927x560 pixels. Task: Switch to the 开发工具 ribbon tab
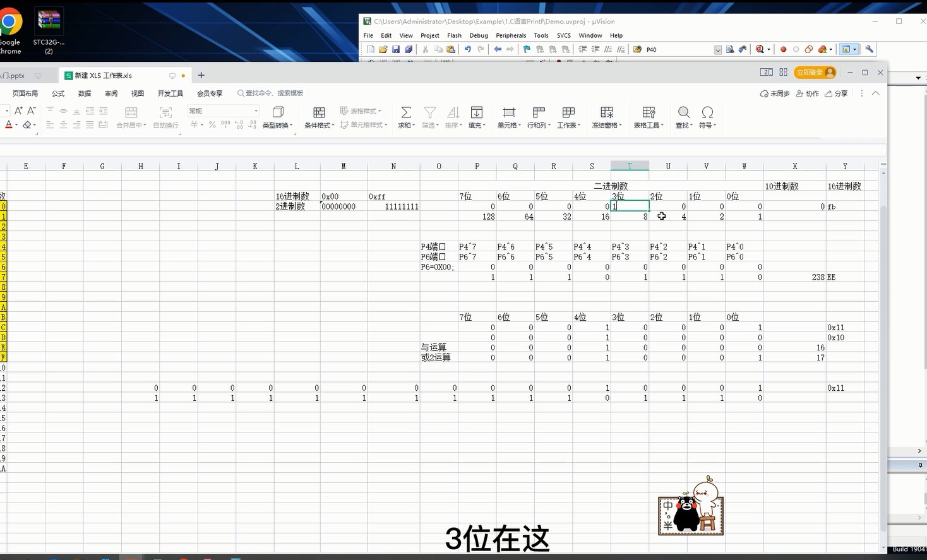170,93
